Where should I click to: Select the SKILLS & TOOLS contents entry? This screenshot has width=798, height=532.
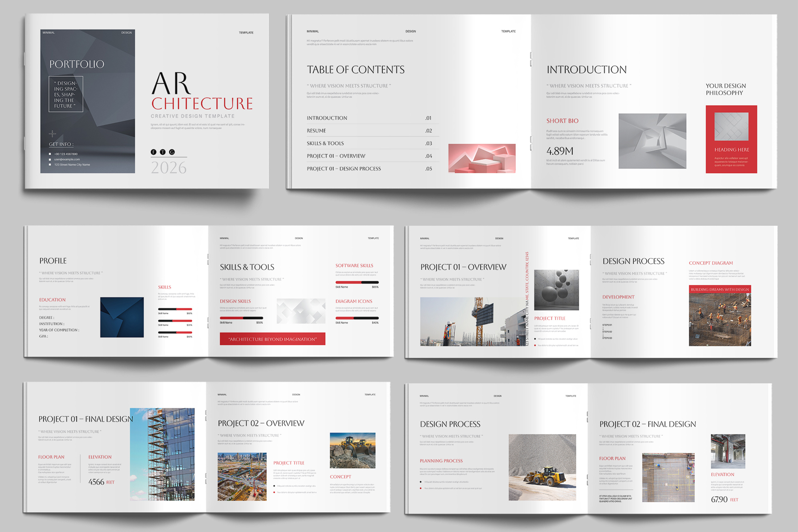click(325, 143)
